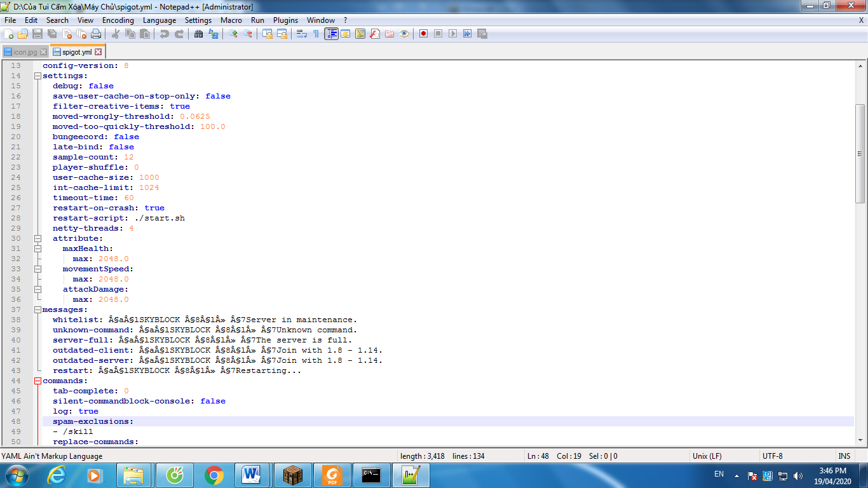Screen dimensions: 868x488
Task: Toggle the Show Indent Guide button
Action: point(331,34)
